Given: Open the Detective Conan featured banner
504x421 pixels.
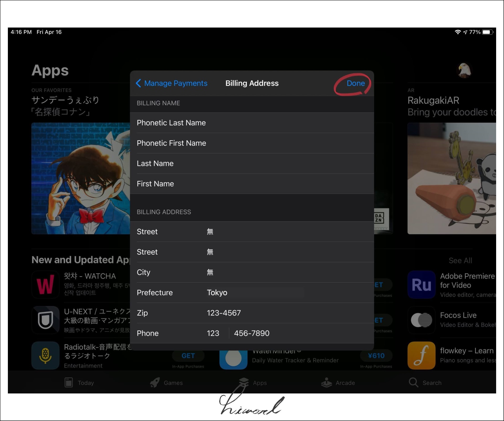Looking at the screenshot, I should [x=81, y=178].
